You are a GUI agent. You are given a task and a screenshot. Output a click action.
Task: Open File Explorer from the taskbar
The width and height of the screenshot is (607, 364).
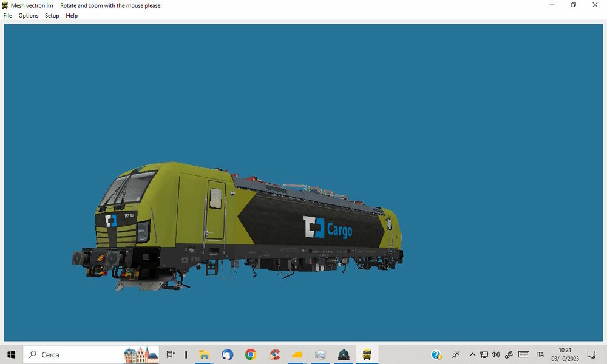point(204,354)
